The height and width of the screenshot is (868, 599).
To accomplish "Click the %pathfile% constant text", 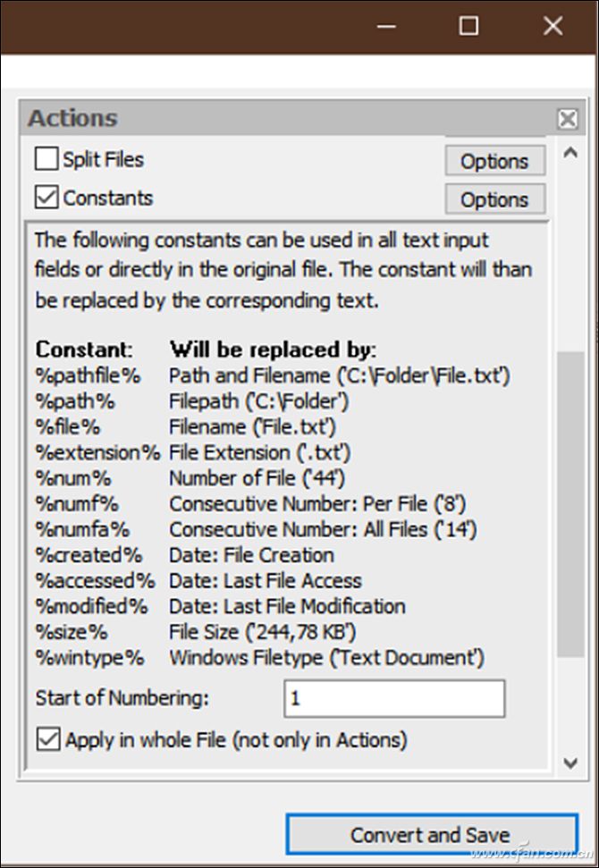I will [88, 375].
